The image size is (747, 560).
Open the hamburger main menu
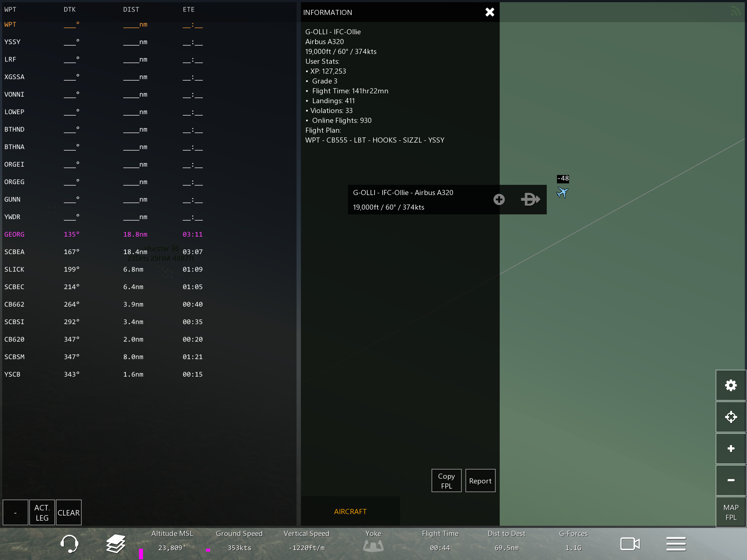(x=676, y=544)
